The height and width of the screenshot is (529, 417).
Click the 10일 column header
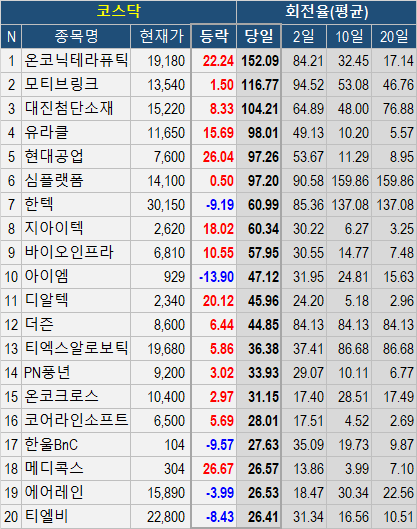click(349, 36)
